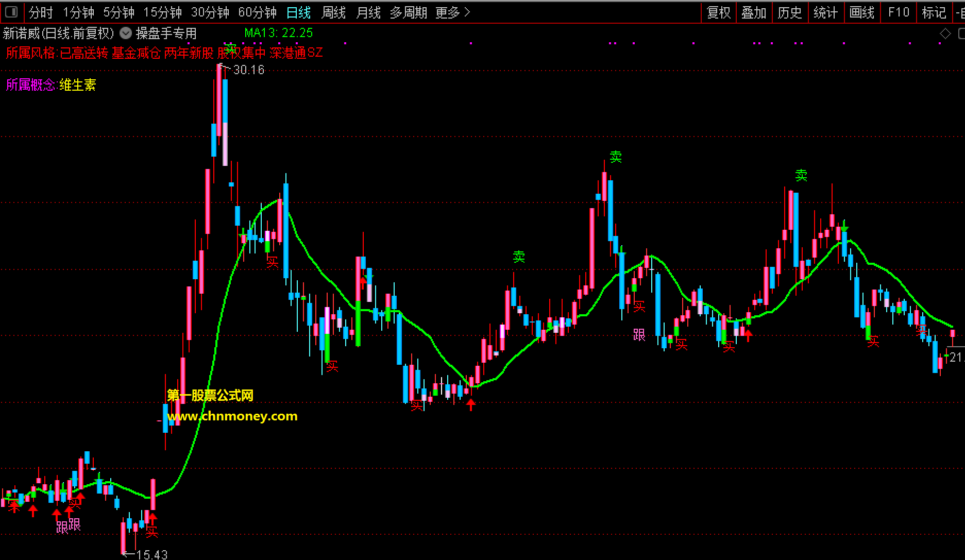The width and height of the screenshot is (965, 560).
Task: Click the 标记 mark button
Action: [934, 12]
